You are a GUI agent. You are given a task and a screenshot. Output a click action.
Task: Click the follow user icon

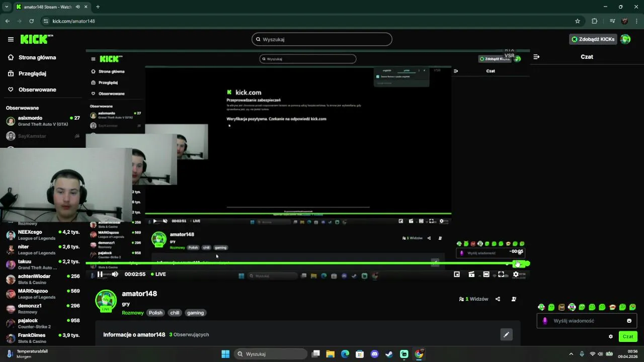tap(514, 299)
